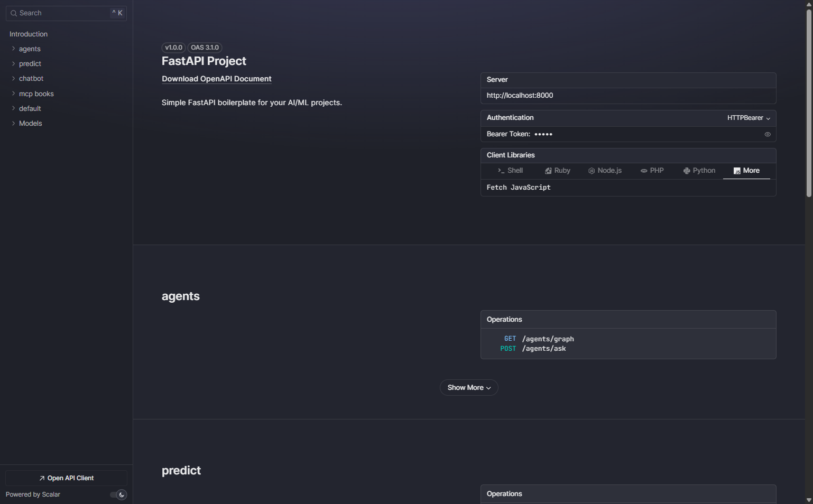Select predict in the sidebar
The height and width of the screenshot is (504, 813).
point(30,63)
